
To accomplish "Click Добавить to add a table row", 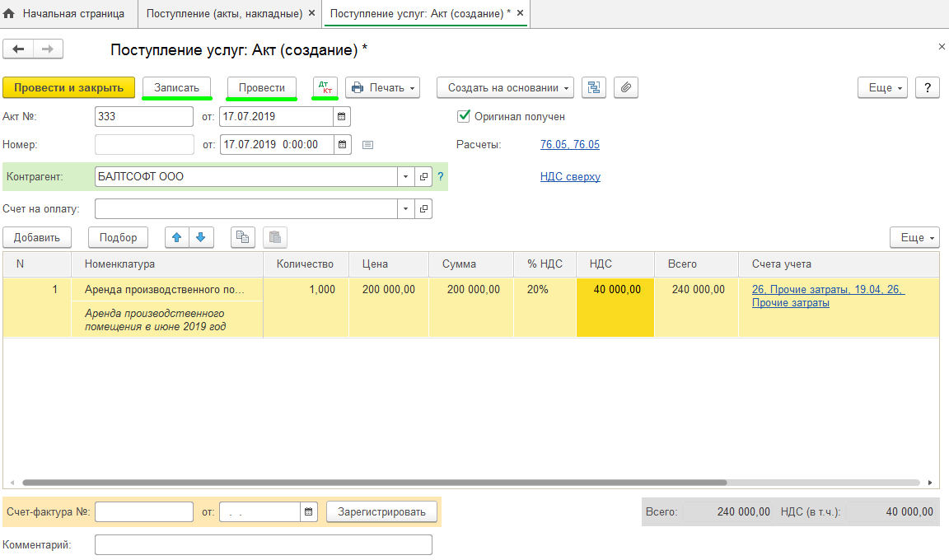I will [37, 238].
